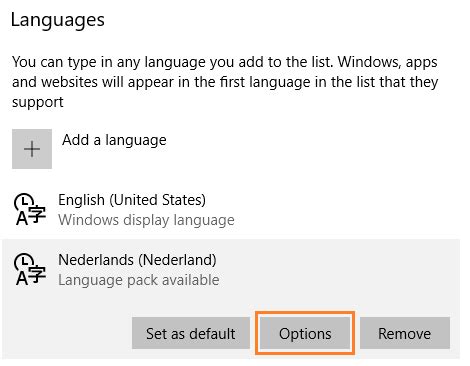Click the Languages section heading

58,20
